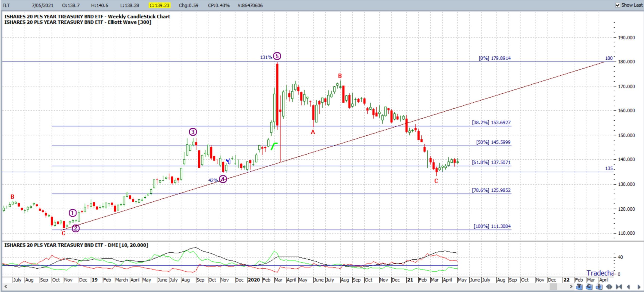Click the TLT ticker symbol in header

pyautogui.click(x=6, y=5)
